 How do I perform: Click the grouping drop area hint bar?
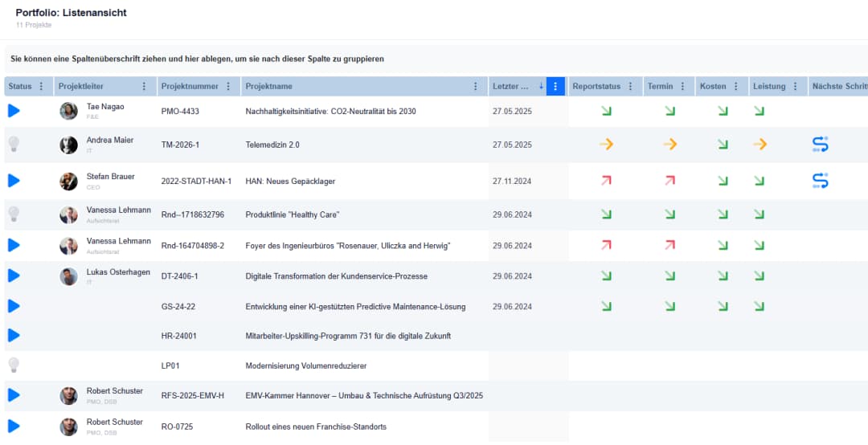(436, 59)
